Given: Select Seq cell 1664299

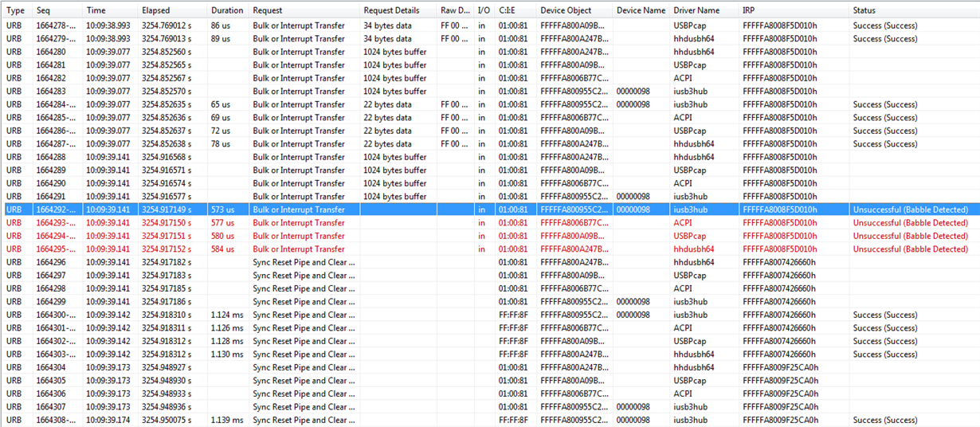Looking at the screenshot, I should 51,301.
